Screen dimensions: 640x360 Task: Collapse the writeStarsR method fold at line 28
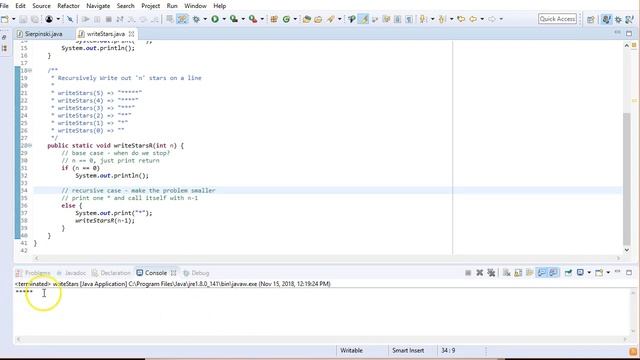click(30, 145)
